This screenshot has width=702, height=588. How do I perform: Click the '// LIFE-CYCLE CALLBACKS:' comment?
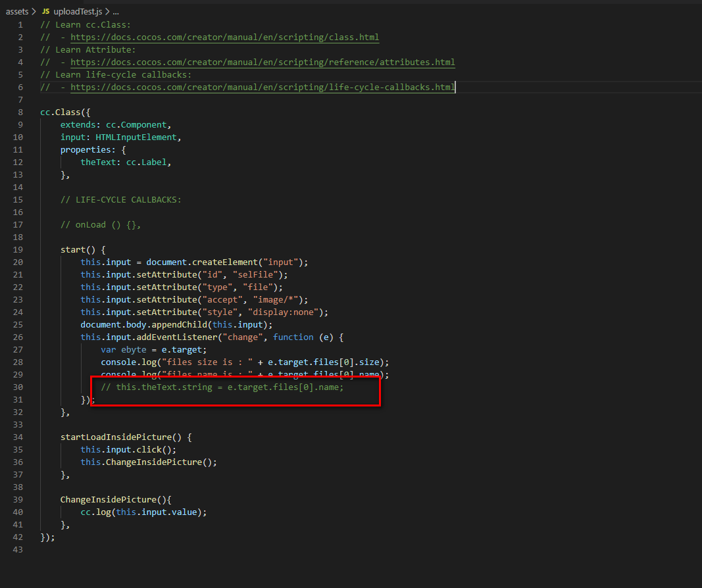point(121,199)
